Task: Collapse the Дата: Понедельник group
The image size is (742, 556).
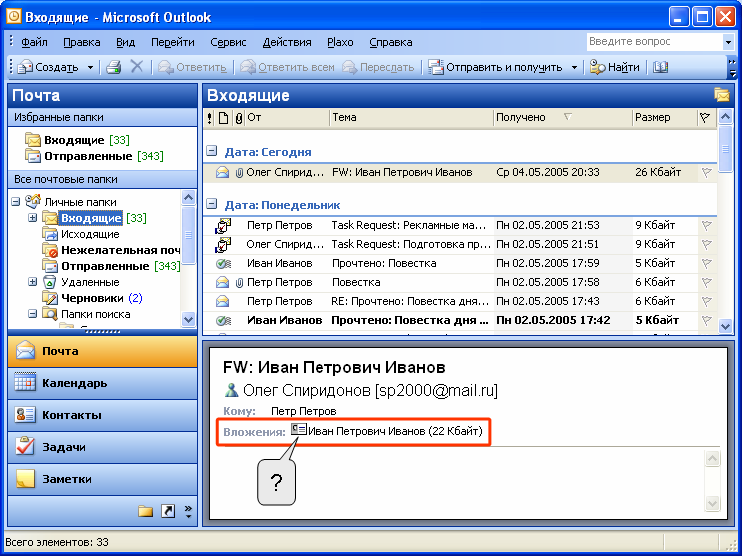Action: click(x=212, y=204)
